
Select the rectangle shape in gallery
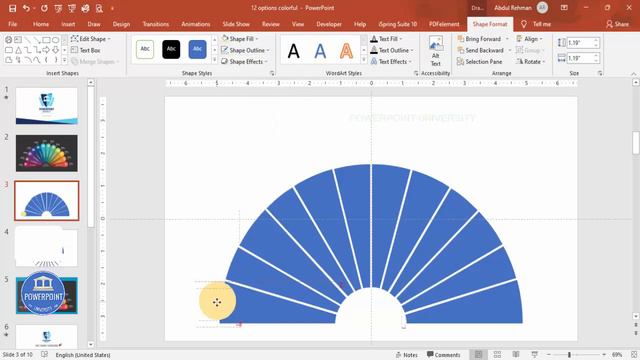[46, 40]
